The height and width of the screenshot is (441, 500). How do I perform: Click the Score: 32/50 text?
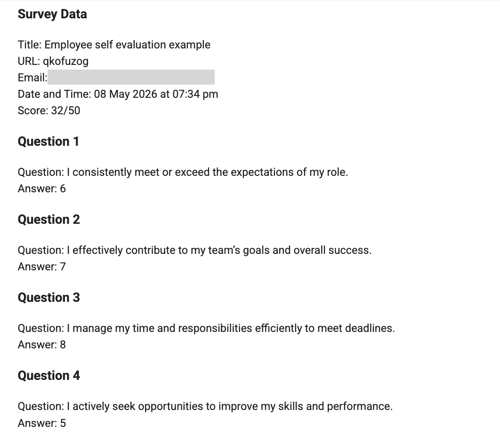click(49, 110)
